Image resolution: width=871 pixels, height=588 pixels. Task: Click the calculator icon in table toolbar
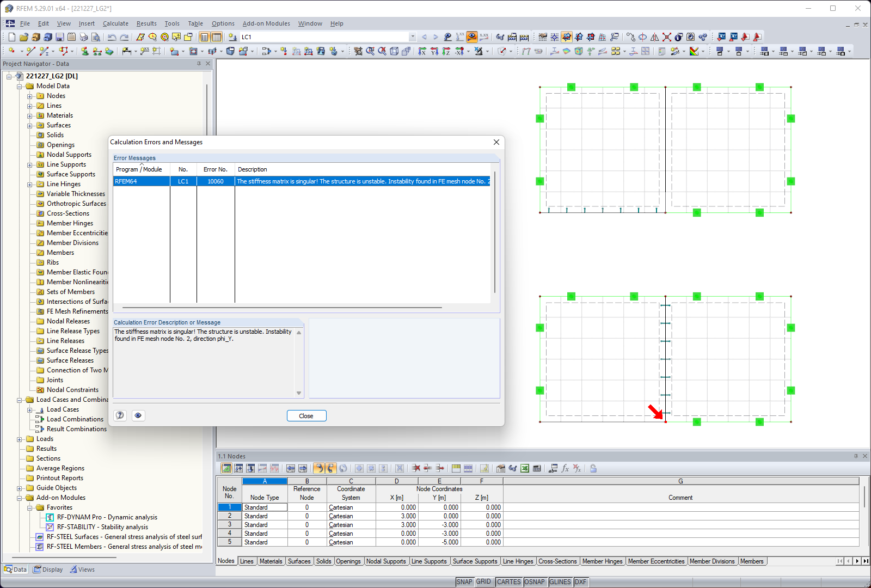pos(537,468)
